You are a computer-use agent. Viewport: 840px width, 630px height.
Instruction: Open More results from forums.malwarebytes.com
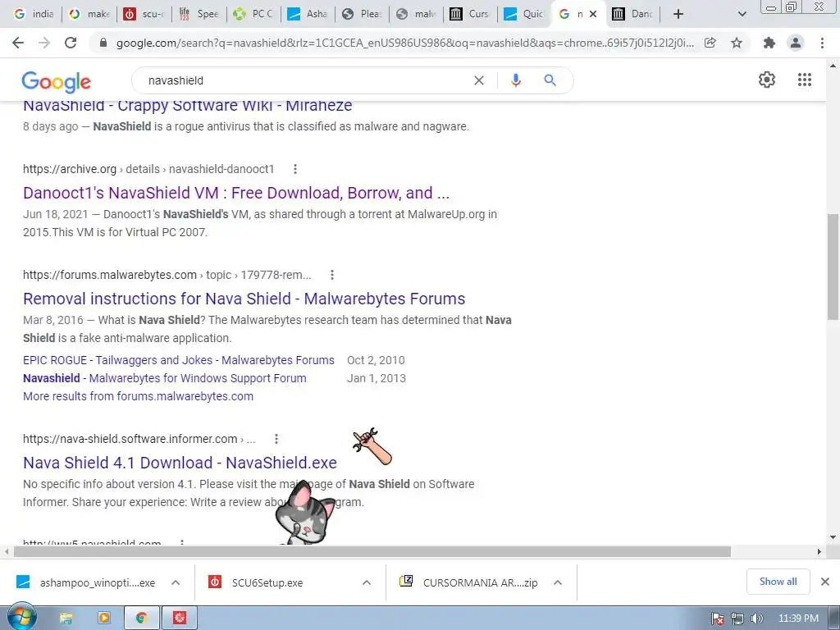click(x=138, y=396)
